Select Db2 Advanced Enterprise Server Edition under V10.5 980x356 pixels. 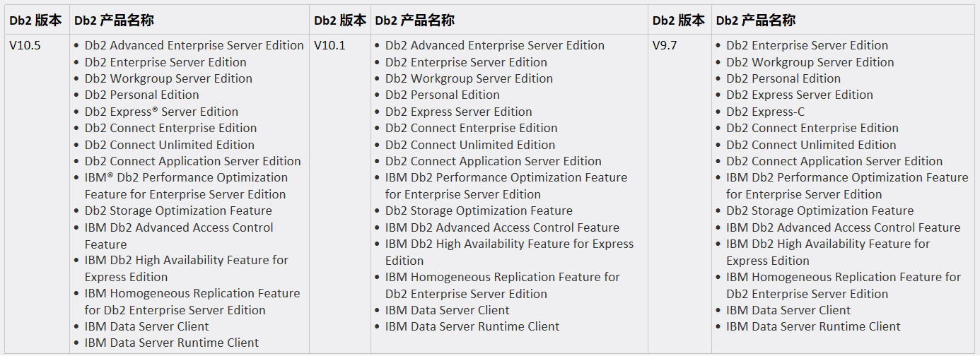194,45
